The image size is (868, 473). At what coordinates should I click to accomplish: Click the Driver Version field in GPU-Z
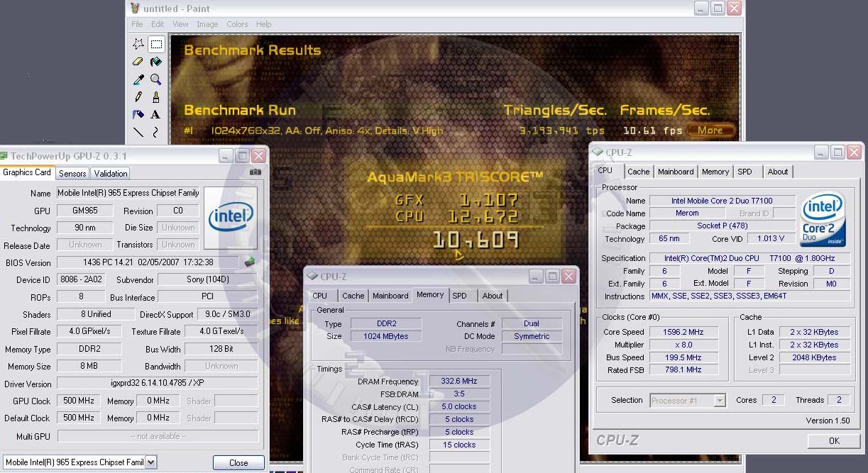click(x=158, y=384)
